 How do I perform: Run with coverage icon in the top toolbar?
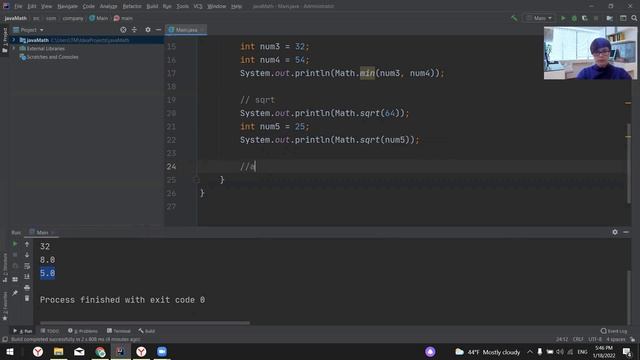pos(584,18)
